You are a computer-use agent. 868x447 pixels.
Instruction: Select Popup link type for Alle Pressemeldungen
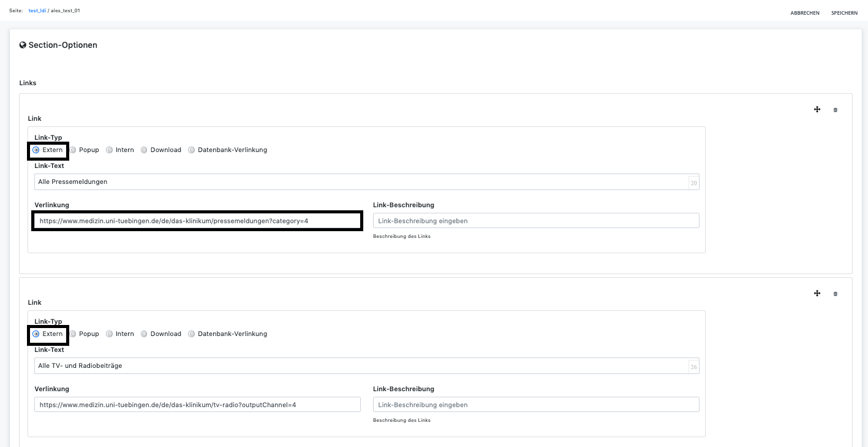[x=73, y=150]
